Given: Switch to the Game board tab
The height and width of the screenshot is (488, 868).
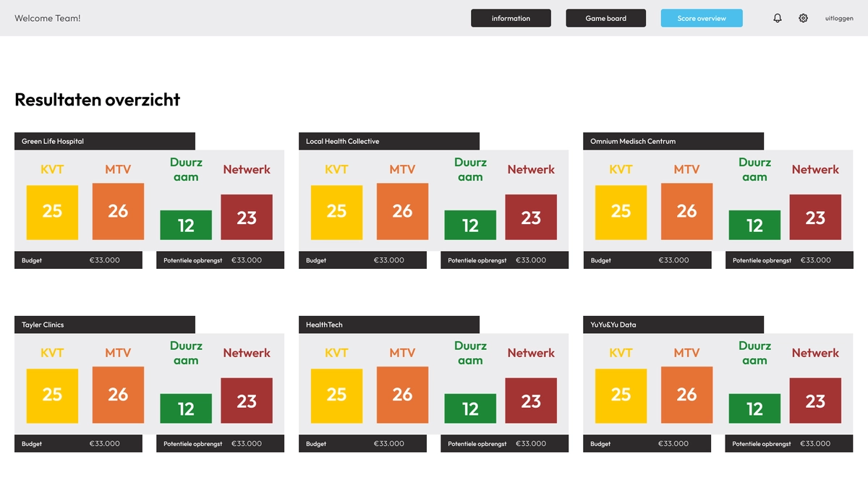Looking at the screenshot, I should (x=605, y=18).
